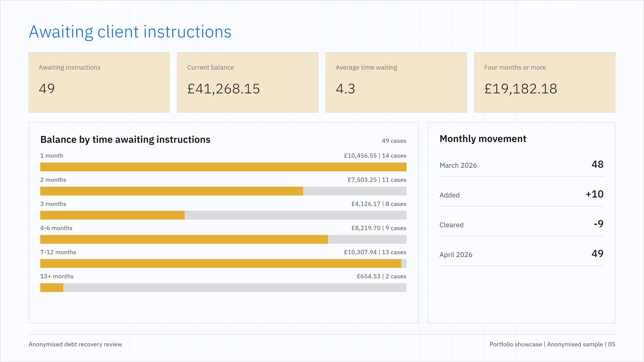The height and width of the screenshot is (362, 644).
Task: Click the 7-12 months balance bar
Action: (x=223, y=263)
